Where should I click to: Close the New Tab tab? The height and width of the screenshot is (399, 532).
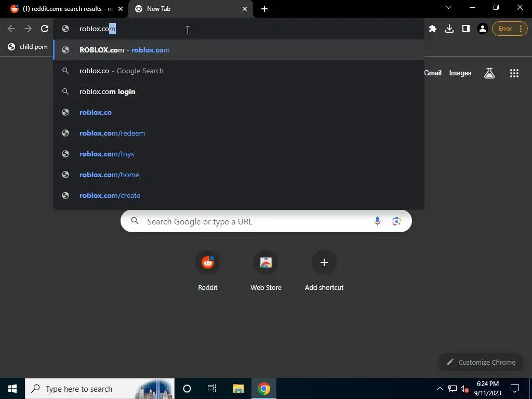245,9
